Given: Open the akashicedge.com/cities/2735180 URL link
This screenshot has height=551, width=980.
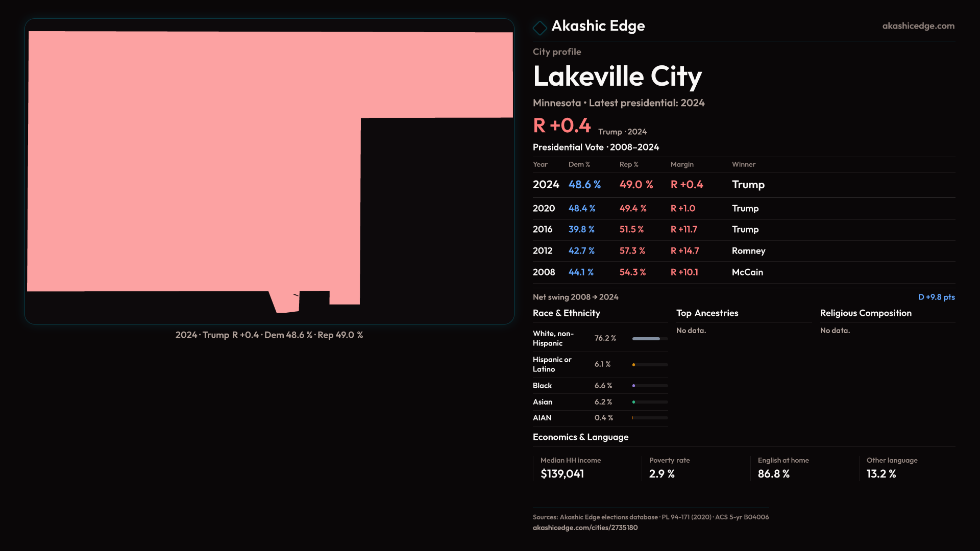Looking at the screenshot, I should 585,528.
